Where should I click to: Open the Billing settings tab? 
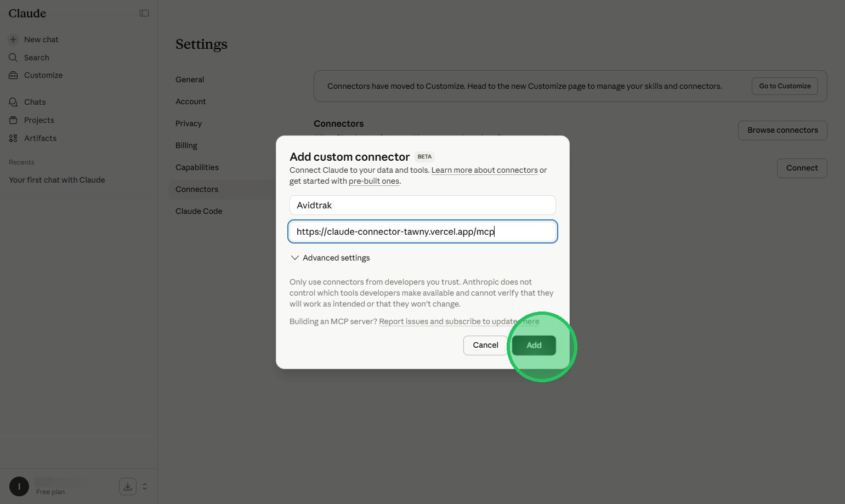tap(186, 145)
